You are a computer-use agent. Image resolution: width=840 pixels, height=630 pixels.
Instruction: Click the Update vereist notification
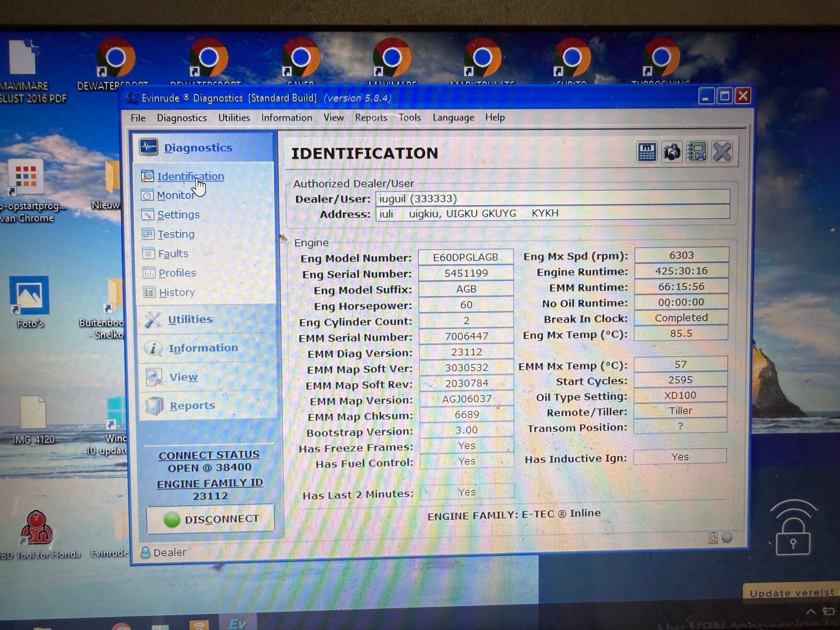791,592
